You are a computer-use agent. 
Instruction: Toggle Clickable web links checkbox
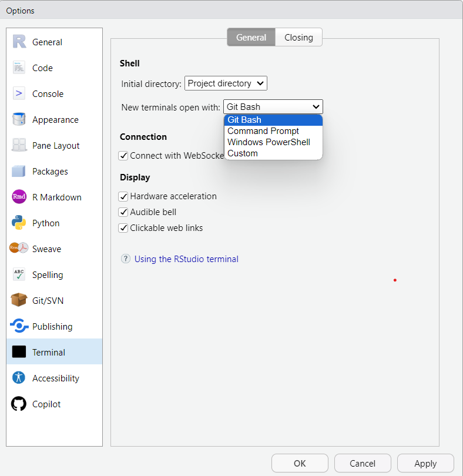[x=123, y=227]
